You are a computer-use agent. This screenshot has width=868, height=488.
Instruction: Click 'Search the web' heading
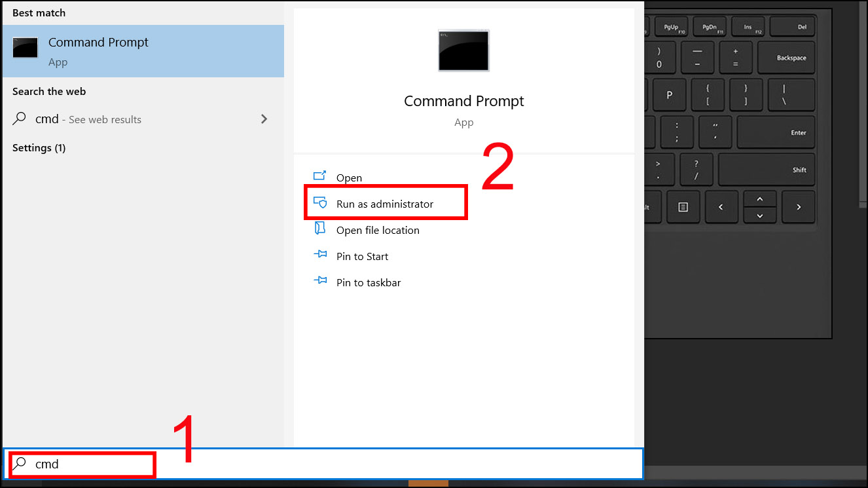[x=49, y=92]
